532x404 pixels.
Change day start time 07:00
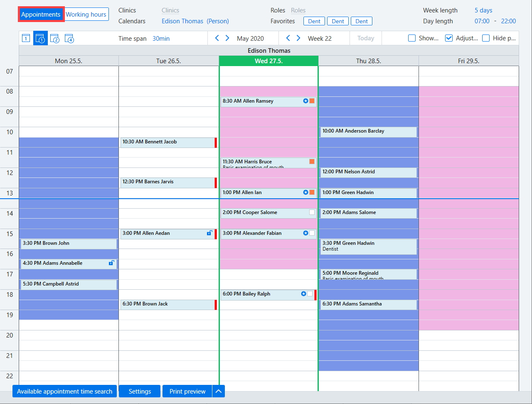[482, 21]
